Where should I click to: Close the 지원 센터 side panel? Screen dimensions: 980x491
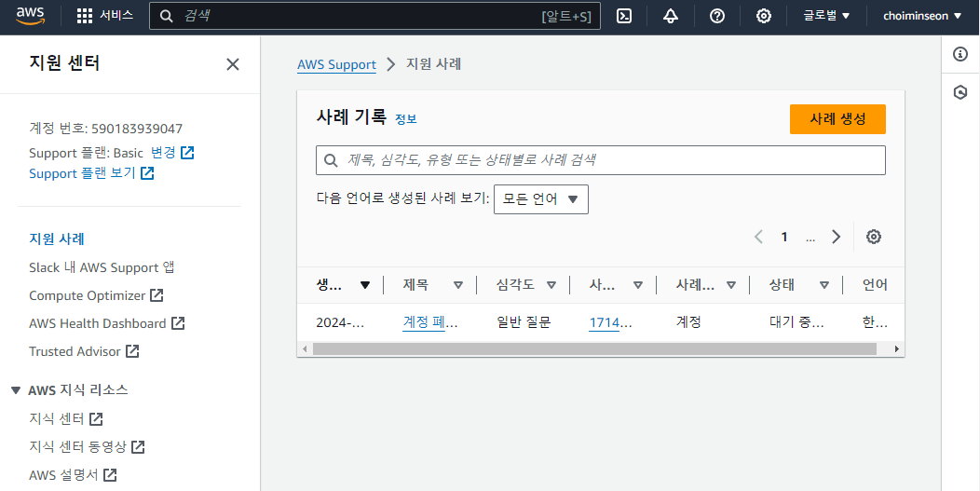pos(233,63)
